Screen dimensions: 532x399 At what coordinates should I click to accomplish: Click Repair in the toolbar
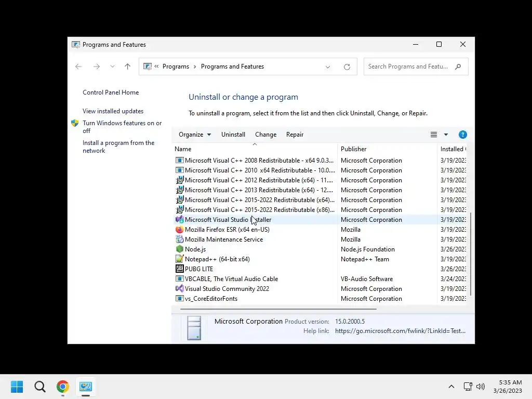[295, 135]
